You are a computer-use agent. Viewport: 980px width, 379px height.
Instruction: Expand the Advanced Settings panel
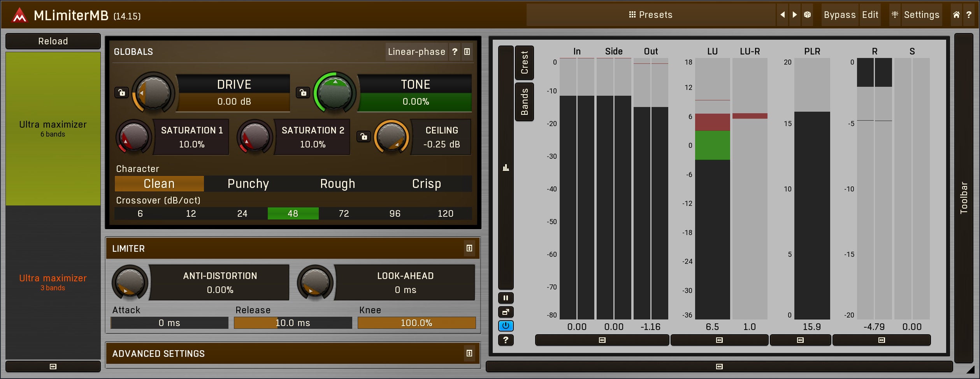click(x=469, y=353)
